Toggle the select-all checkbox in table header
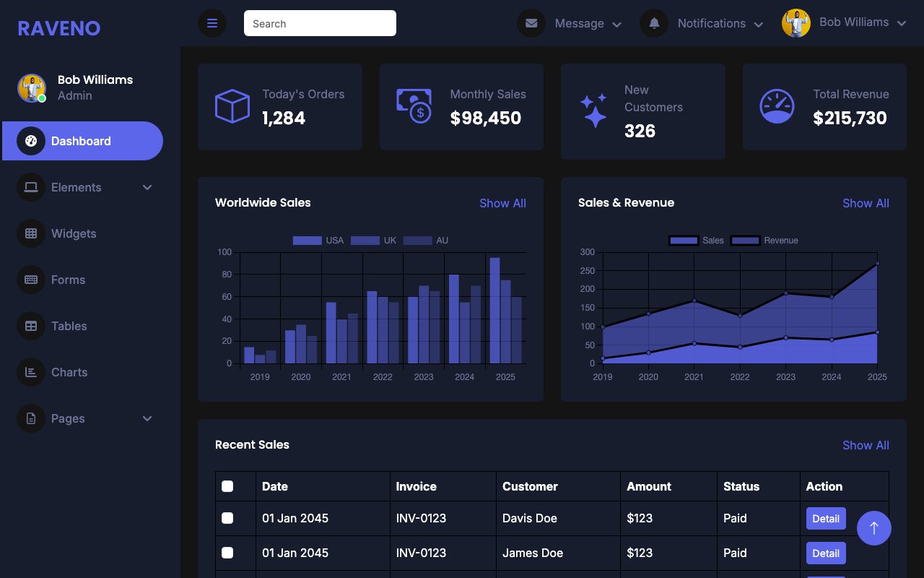Screen dimensions: 924x578 [x=227, y=486]
